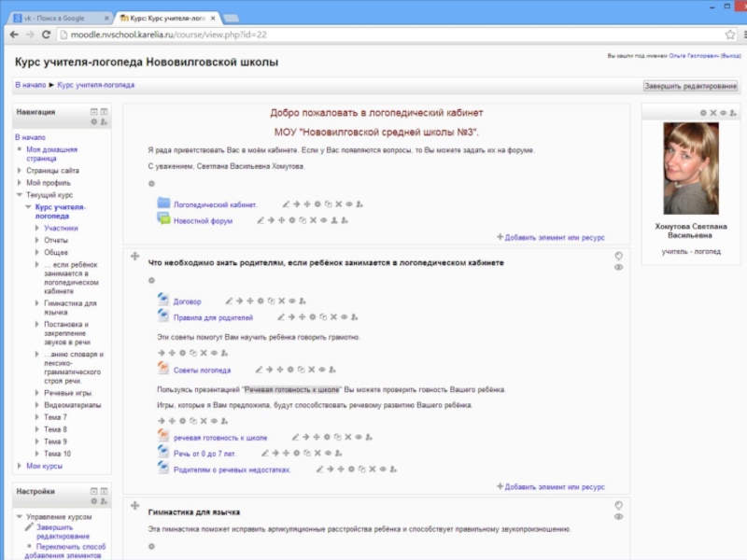The height and width of the screenshot is (560, 747).
Task: Open Моя домашняя страница link
Action: click(x=51, y=154)
